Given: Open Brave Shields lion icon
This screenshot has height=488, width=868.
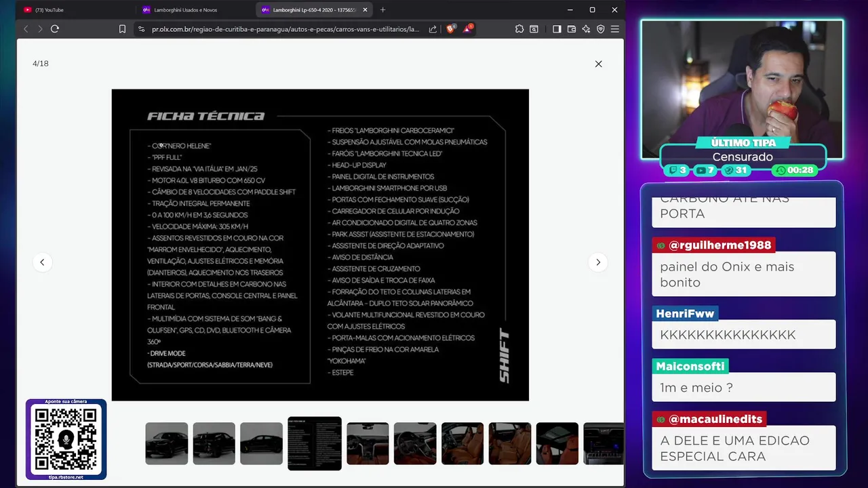Looking at the screenshot, I should [451, 29].
